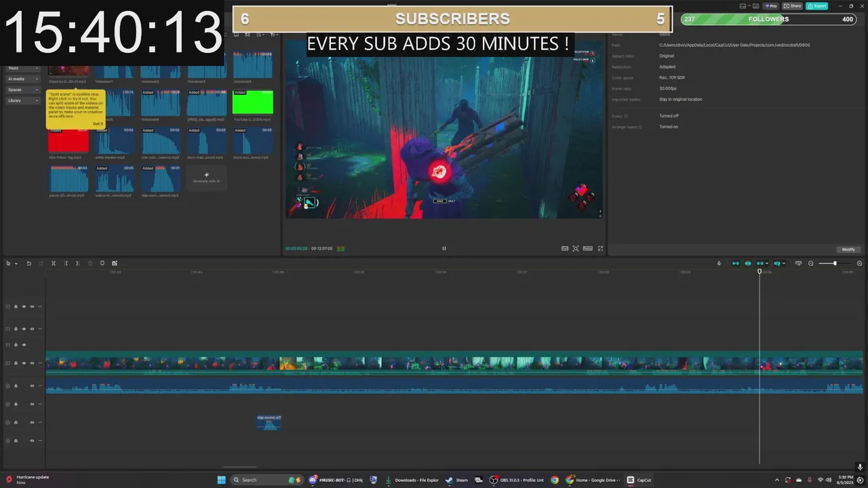This screenshot has height=488, width=868.
Task: Select the slap-sound-eff audio clip on timeline
Action: (x=269, y=422)
